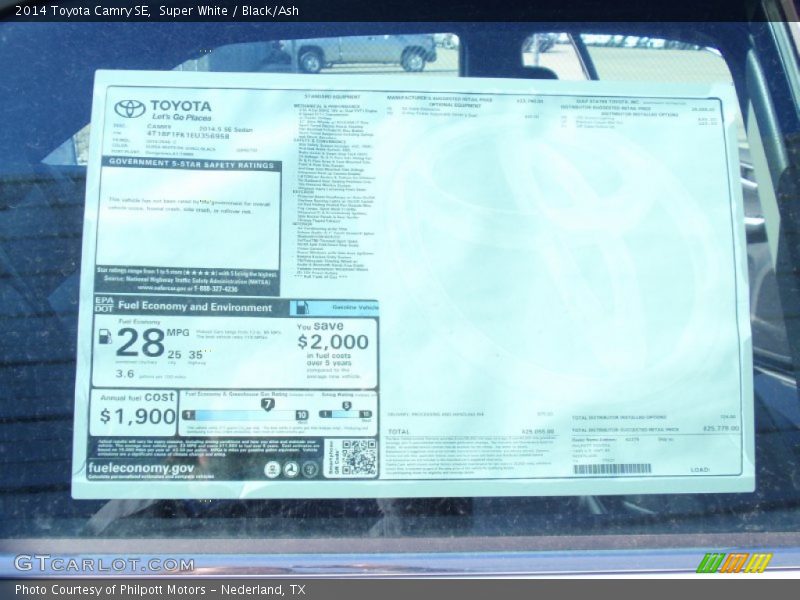
Task: Click the Toyota logo emblem on the sticker
Action: (129, 108)
